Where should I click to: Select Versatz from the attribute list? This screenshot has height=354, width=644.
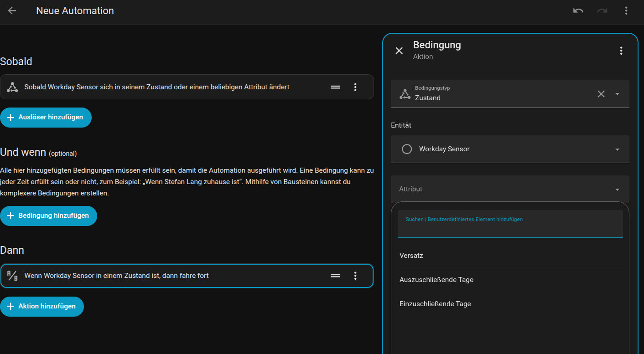[x=411, y=256]
